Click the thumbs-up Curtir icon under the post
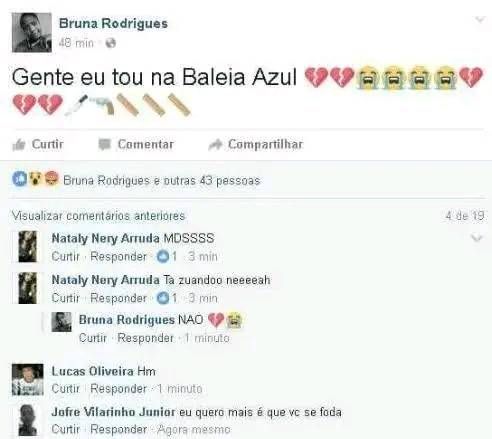Viewport: 492px width, 439px height. [x=19, y=145]
